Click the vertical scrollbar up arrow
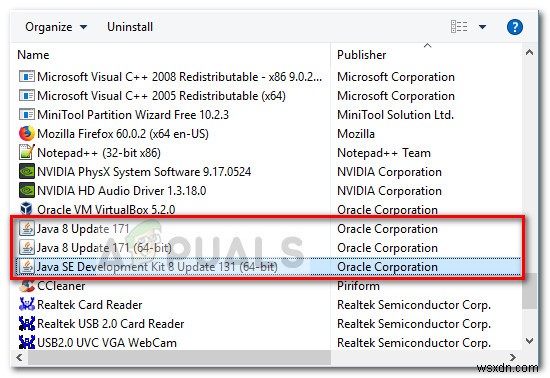Image resolution: width=550 pixels, height=378 pixels. [x=529, y=53]
